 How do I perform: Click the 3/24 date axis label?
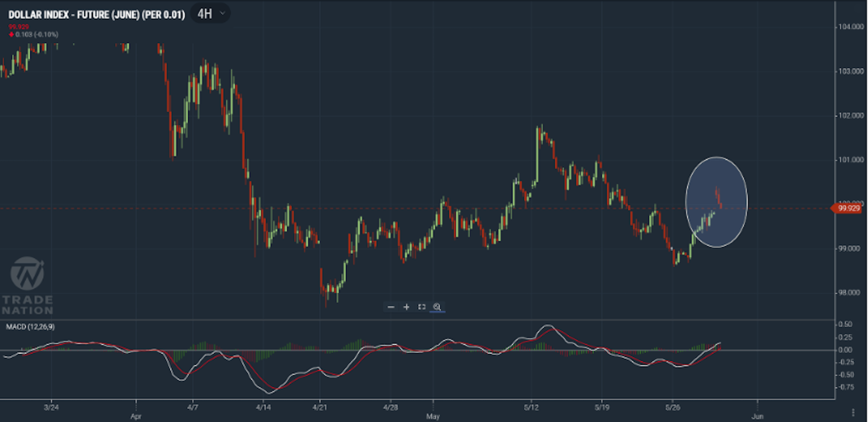coord(51,407)
